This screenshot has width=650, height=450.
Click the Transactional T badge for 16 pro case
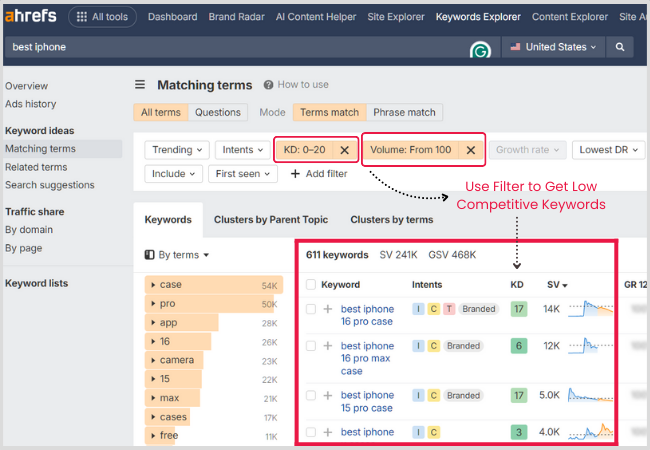[449, 309]
